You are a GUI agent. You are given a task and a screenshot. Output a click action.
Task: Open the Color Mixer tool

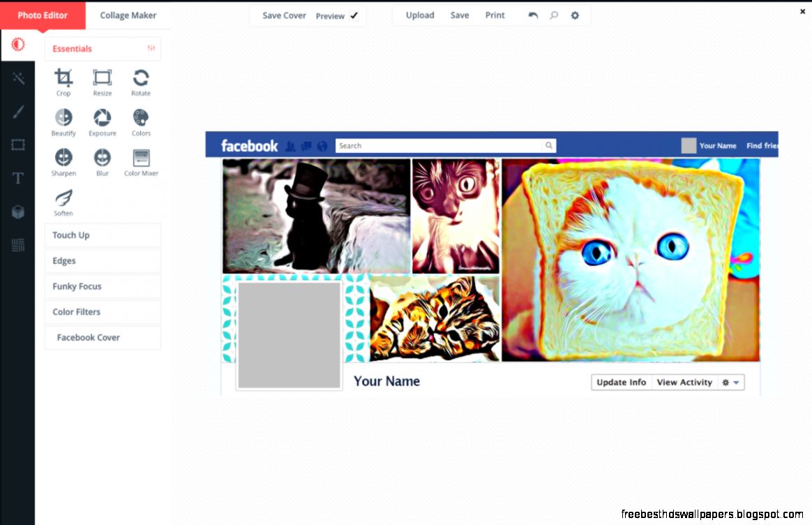click(x=141, y=162)
